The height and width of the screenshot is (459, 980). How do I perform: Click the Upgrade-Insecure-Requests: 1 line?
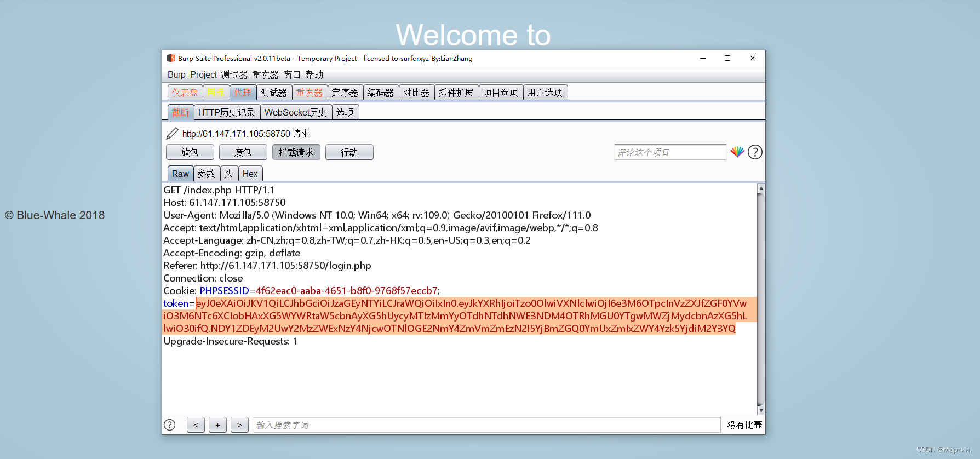pyautogui.click(x=231, y=341)
